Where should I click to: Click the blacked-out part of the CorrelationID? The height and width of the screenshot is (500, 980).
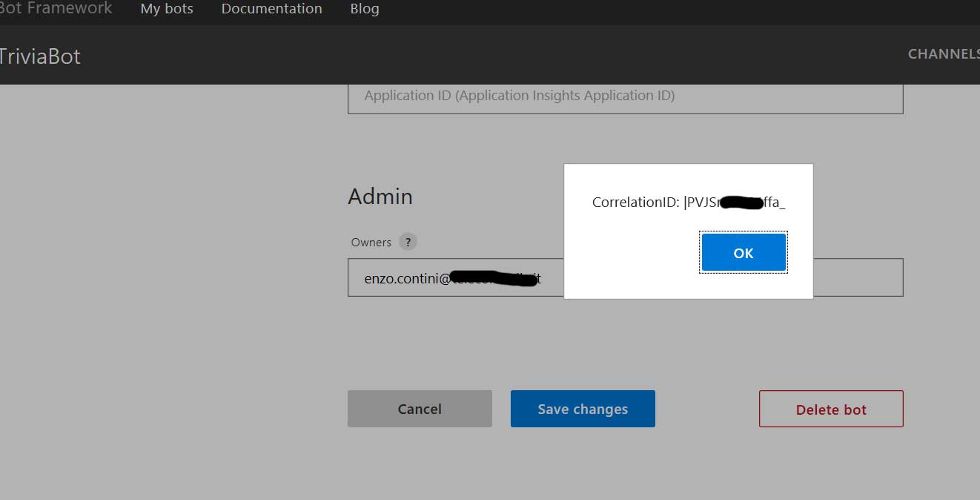(741, 203)
